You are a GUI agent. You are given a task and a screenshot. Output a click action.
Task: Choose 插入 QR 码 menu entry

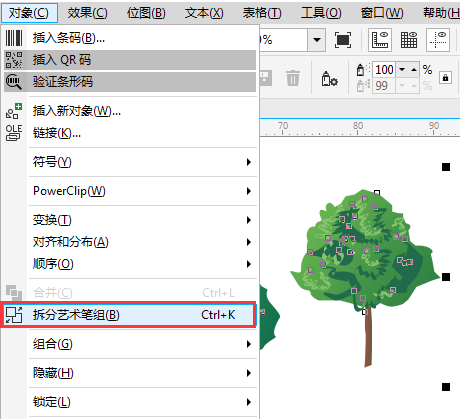pos(130,60)
